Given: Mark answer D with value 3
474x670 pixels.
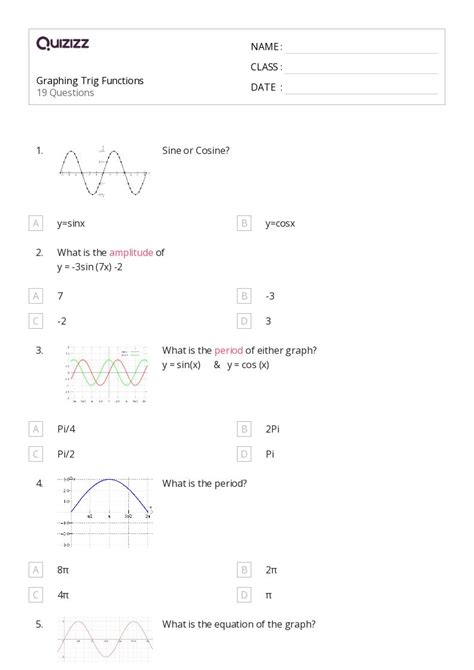Looking at the screenshot, I should click(244, 321).
